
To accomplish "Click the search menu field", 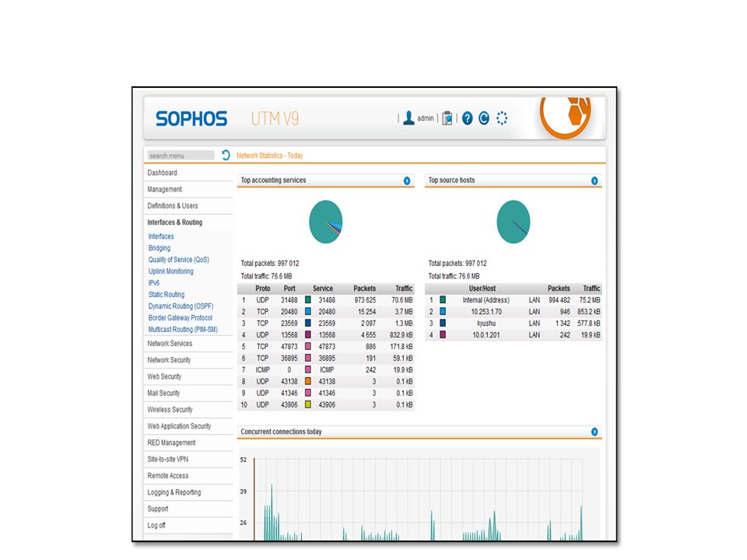I will (x=181, y=156).
